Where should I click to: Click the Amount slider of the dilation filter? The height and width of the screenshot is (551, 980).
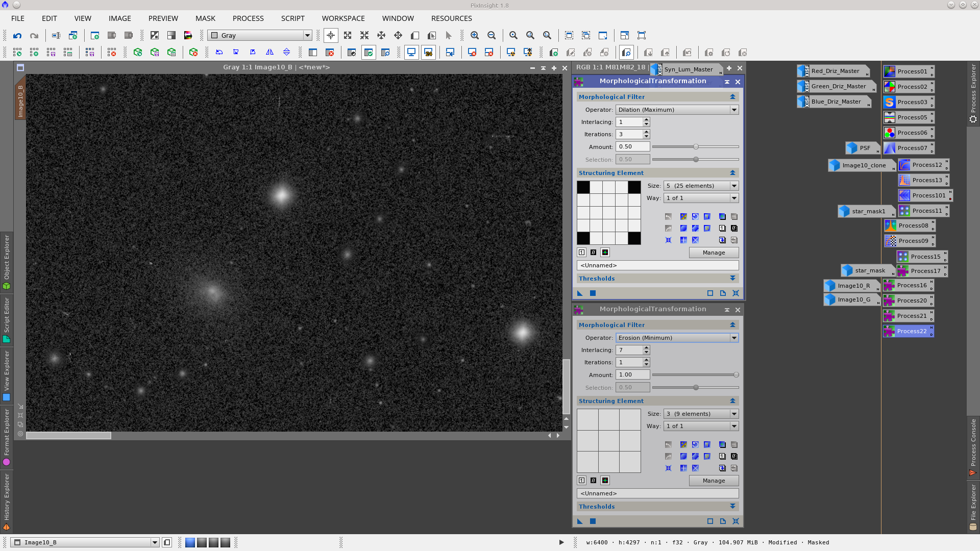[x=695, y=146]
